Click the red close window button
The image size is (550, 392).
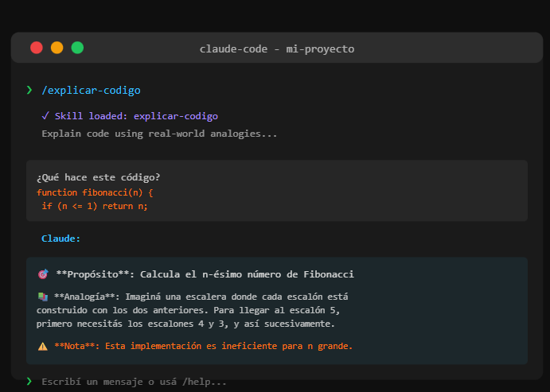point(37,48)
